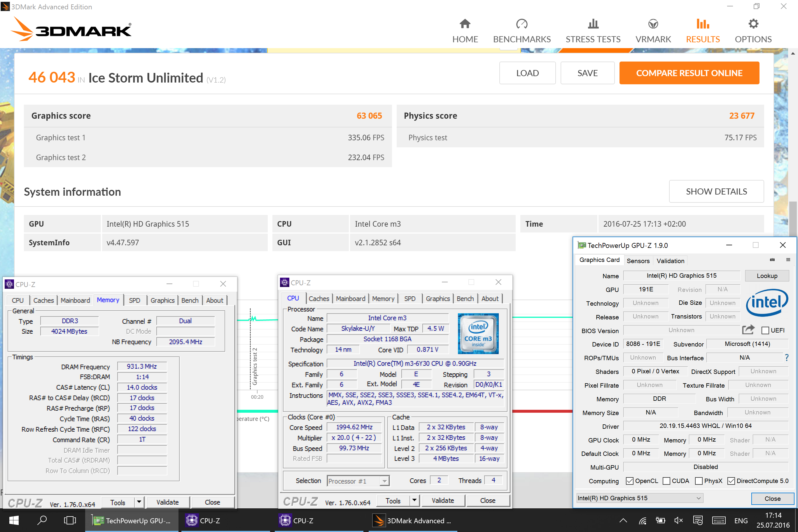Click GPU-Z BIOS export share icon
The width and height of the screenshot is (798, 532).
(748, 330)
